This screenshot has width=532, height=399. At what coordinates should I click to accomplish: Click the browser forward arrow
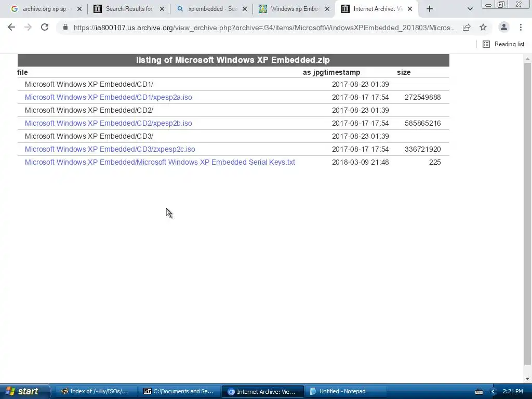click(28, 27)
